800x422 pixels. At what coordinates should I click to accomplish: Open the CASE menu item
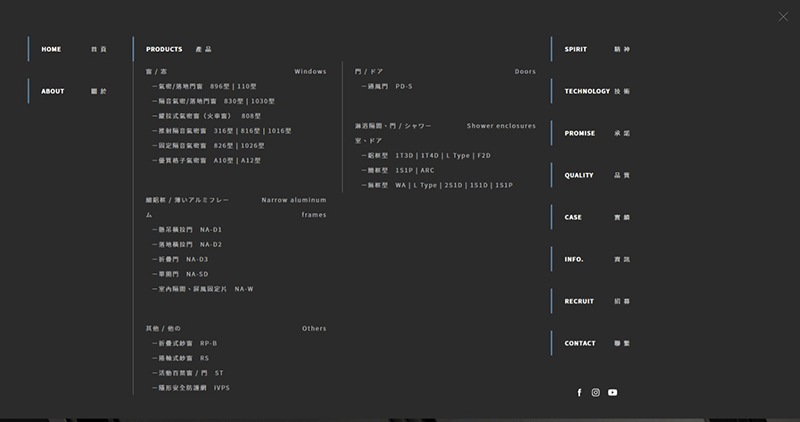click(x=573, y=217)
